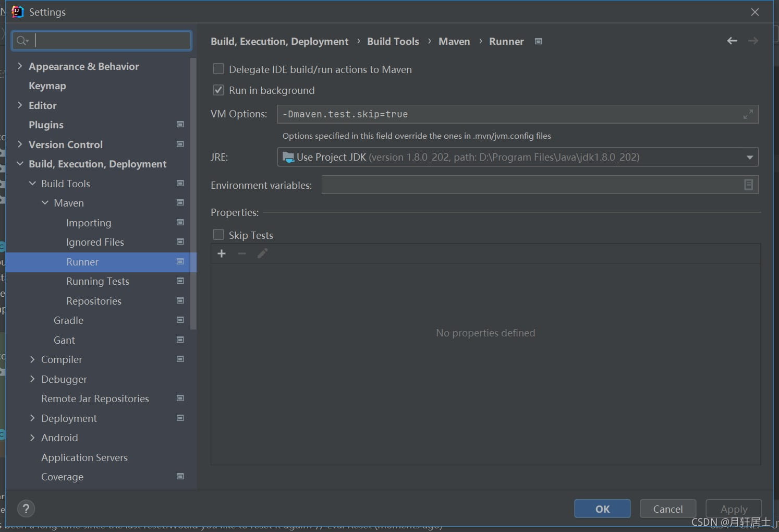Click the add property plus icon
The width and height of the screenshot is (779, 532).
coord(222,253)
